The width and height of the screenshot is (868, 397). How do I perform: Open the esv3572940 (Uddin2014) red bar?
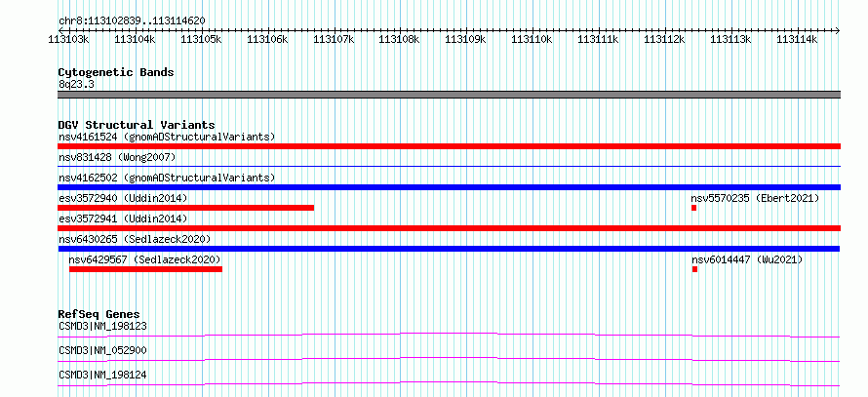pyautogui.click(x=185, y=208)
